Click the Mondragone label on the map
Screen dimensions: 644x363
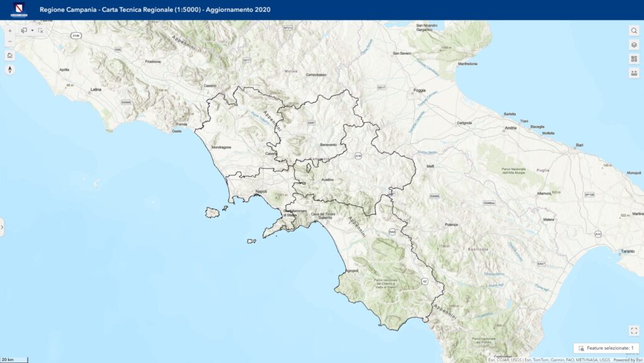(221, 147)
